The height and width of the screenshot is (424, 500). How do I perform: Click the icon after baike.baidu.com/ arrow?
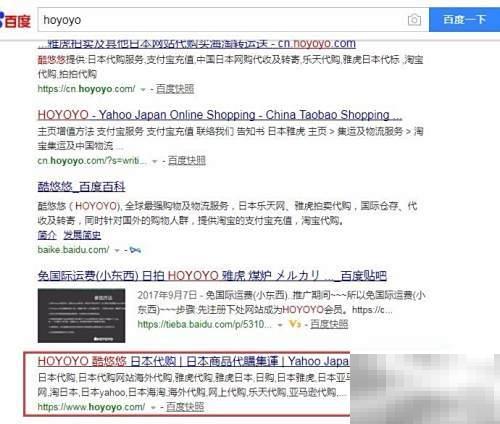[135, 250]
